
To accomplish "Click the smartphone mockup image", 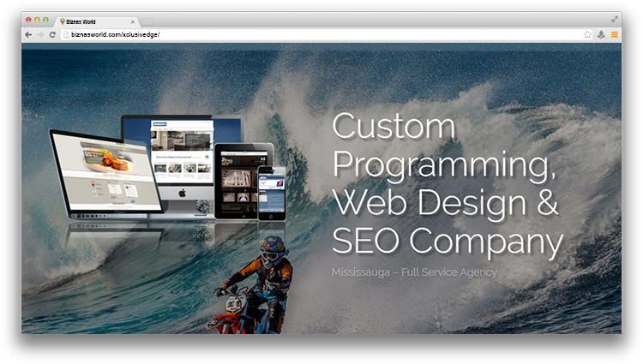I will (x=271, y=194).
